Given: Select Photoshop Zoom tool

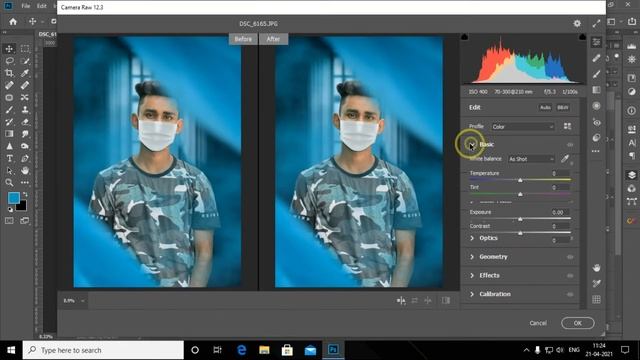Looking at the screenshot, I should (9, 182).
